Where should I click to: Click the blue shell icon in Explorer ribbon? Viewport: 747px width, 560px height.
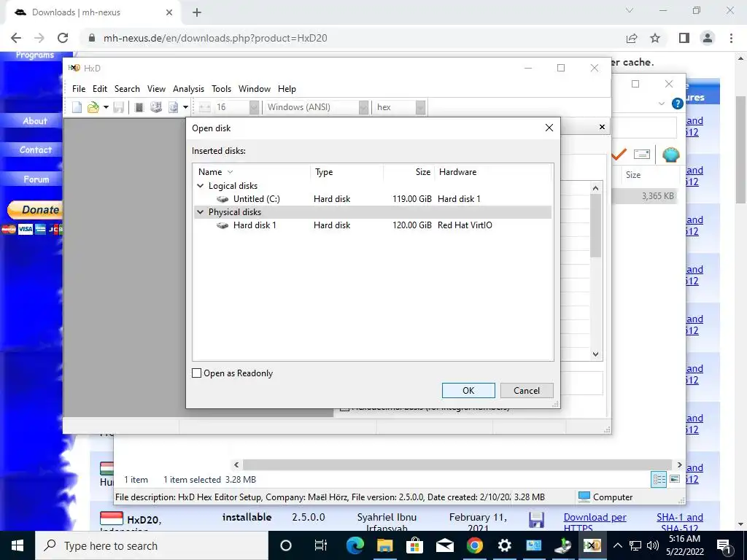pos(671,155)
